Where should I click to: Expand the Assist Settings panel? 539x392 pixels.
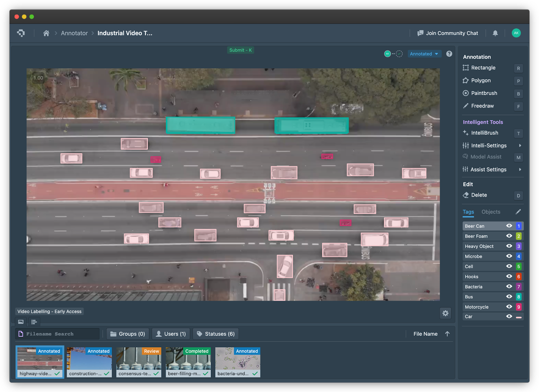[488, 169]
